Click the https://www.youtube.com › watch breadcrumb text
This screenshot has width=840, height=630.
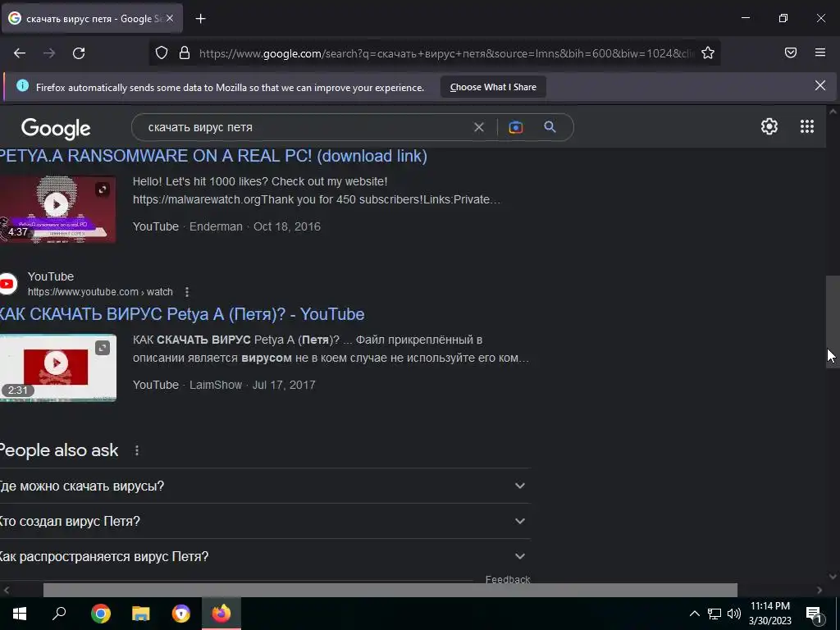tap(100, 292)
